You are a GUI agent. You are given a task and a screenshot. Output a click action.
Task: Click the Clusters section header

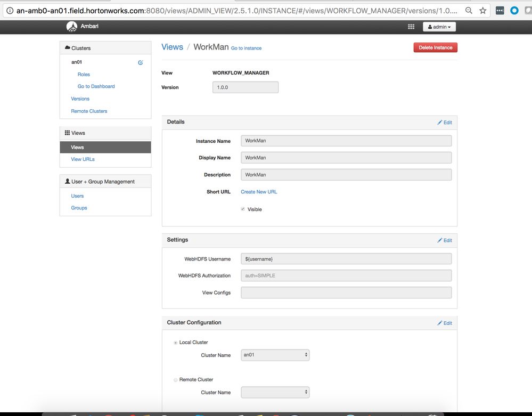coord(105,48)
